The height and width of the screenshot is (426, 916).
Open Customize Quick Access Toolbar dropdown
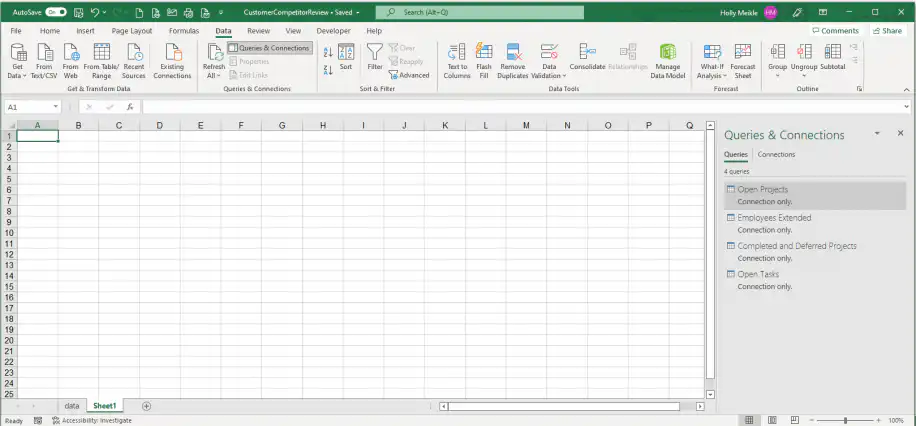(x=221, y=12)
